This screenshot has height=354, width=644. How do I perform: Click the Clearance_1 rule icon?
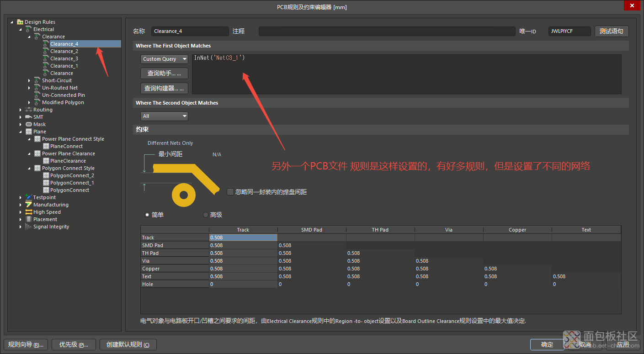[46, 66]
